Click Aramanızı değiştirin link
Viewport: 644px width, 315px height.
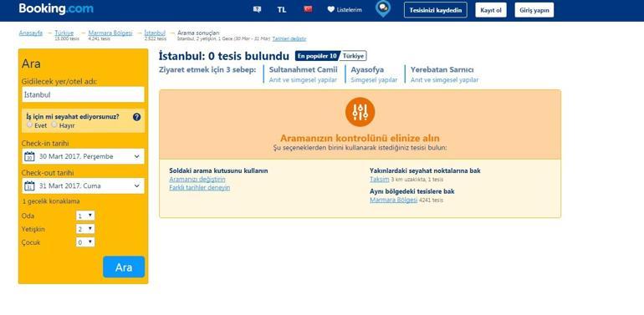pyautogui.click(x=197, y=180)
